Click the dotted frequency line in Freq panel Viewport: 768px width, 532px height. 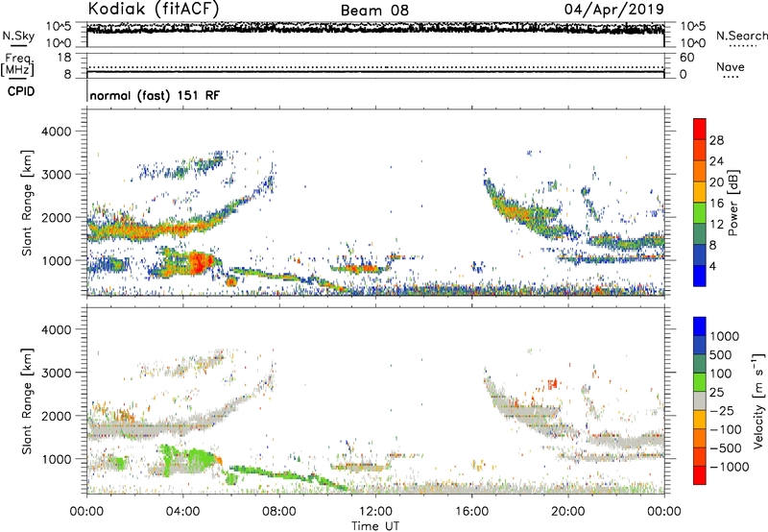point(375,67)
